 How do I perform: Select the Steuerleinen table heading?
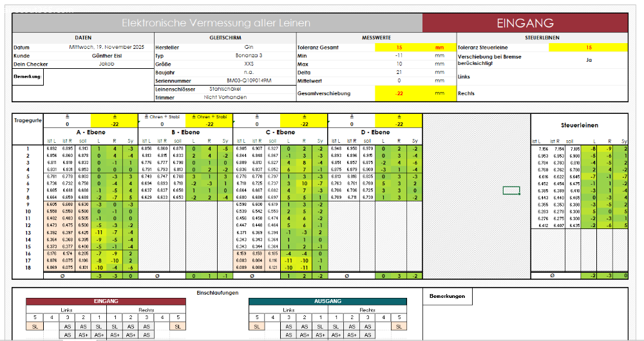click(580, 126)
